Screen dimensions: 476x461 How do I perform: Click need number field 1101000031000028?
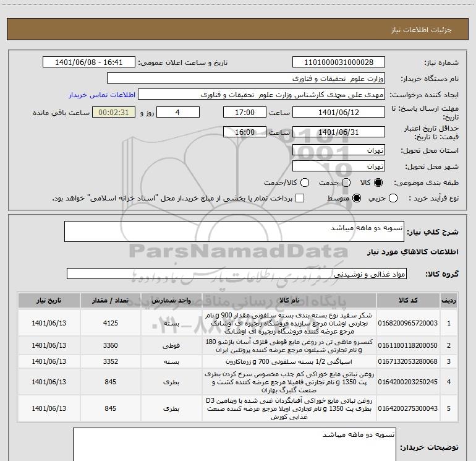click(x=339, y=62)
